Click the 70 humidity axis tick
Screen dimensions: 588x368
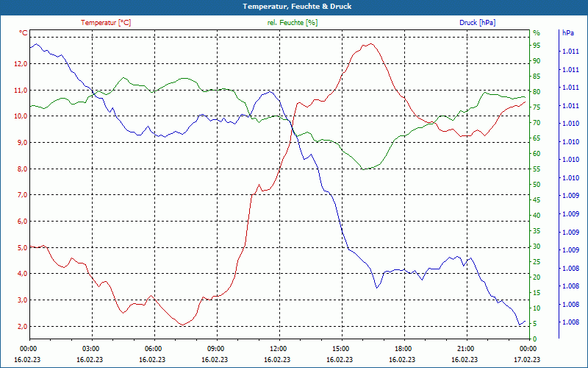click(537, 123)
